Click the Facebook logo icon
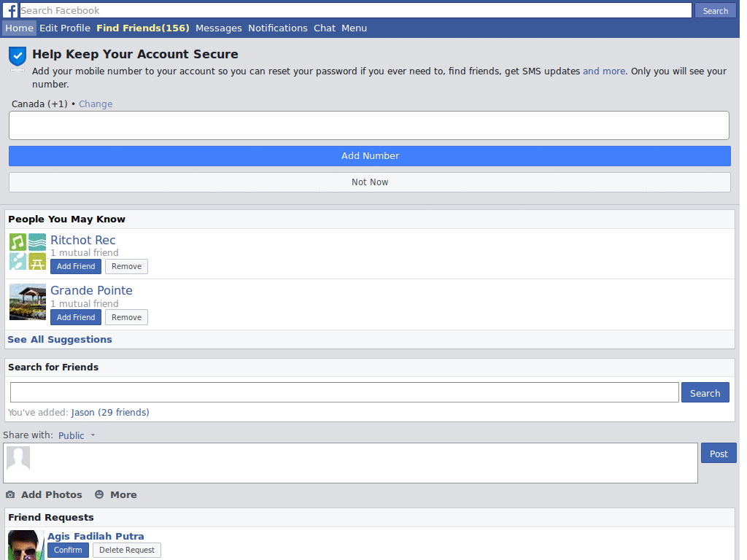The width and height of the screenshot is (747, 560). click(x=10, y=10)
